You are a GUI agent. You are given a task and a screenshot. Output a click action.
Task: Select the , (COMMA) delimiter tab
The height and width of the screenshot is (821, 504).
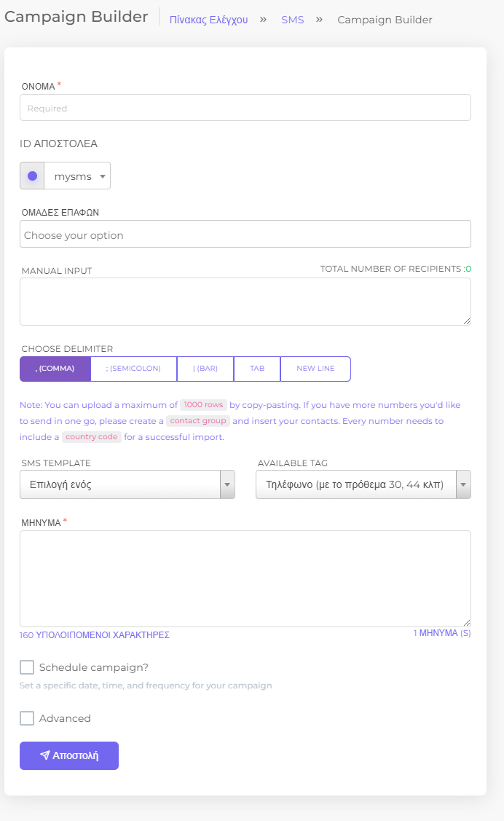(x=55, y=369)
